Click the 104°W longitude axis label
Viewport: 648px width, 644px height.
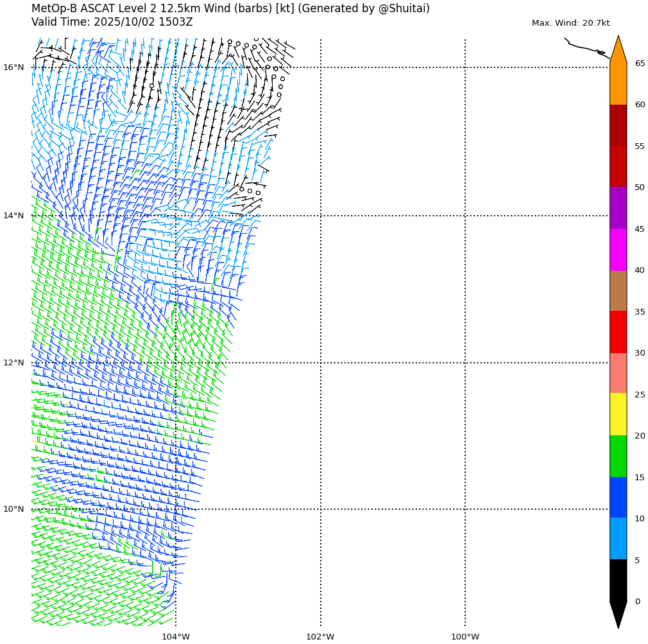click(x=176, y=637)
